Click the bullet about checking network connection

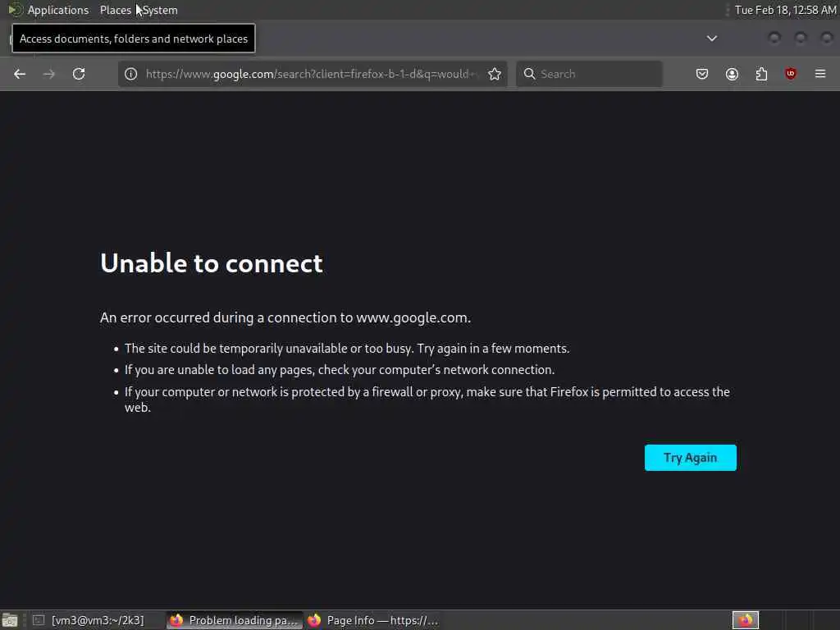coord(339,370)
